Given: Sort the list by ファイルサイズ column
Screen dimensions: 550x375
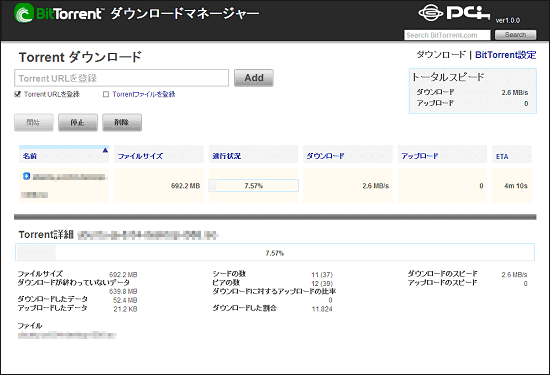Looking at the screenshot, I should (x=140, y=156).
